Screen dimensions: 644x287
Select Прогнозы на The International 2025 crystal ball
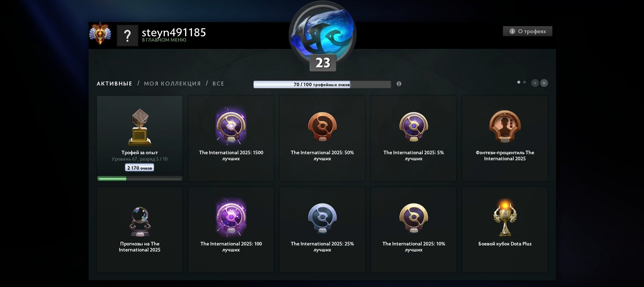pyautogui.click(x=140, y=230)
